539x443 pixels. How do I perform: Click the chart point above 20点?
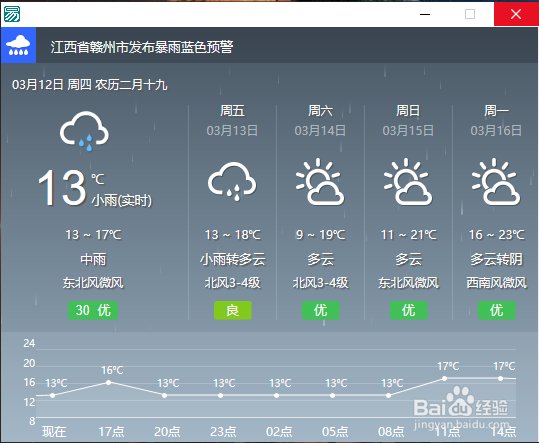click(165, 396)
